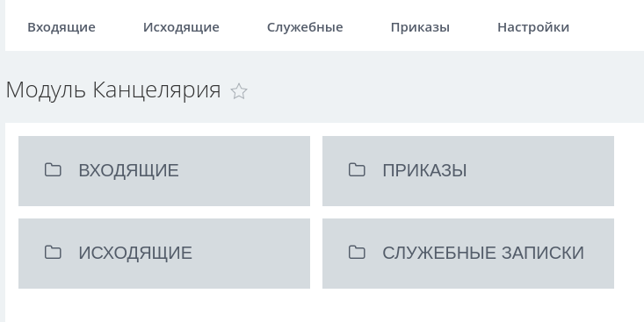Open the ВХОДЯЩИЕ tile by its label
The width and height of the screenshot is (644, 322).
[x=128, y=170]
